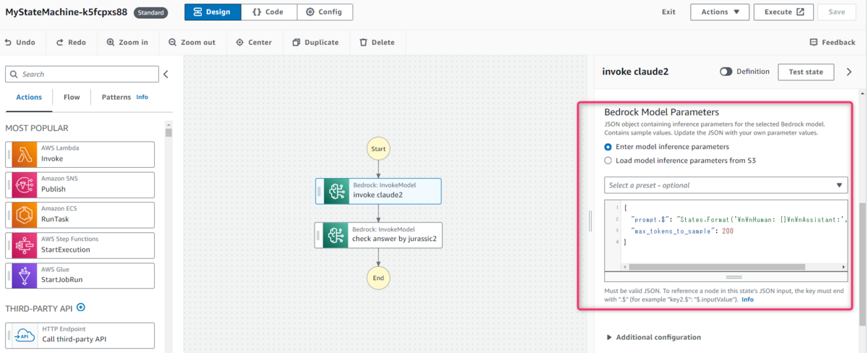Click the prompt.$ line in JSON editor
This screenshot has height=353, width=868.
point(738,218)
